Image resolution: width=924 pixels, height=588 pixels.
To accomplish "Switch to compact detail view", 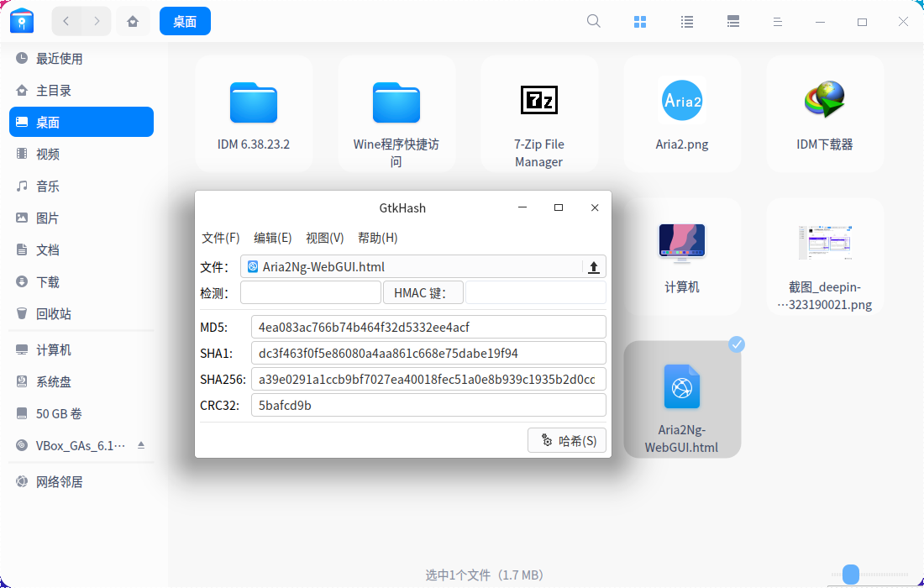I will pos(732,21).
